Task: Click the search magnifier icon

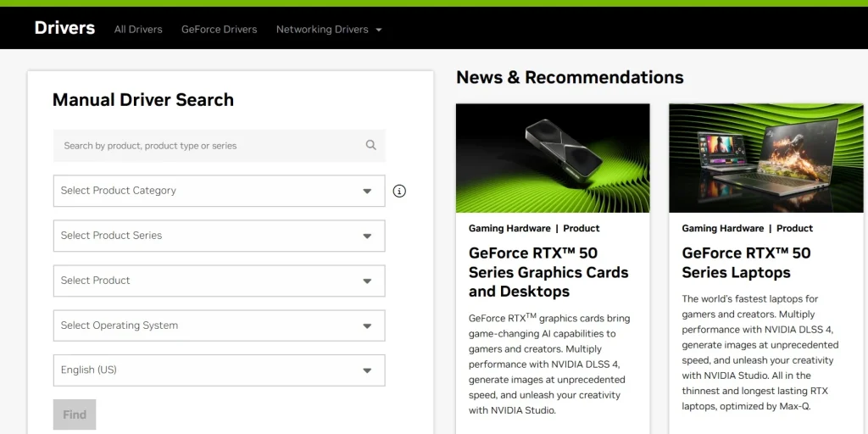Action: 370,145
